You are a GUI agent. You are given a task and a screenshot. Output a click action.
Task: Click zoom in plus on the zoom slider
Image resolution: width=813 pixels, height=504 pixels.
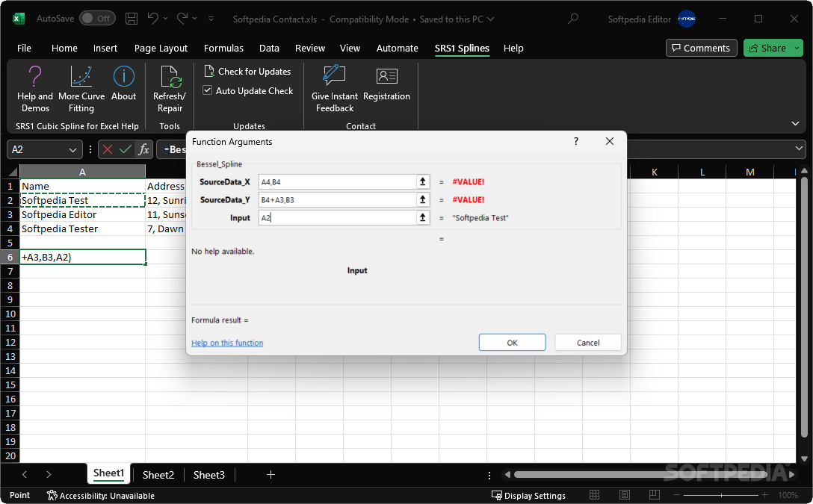pyautogui.click(x=764, y=496)
